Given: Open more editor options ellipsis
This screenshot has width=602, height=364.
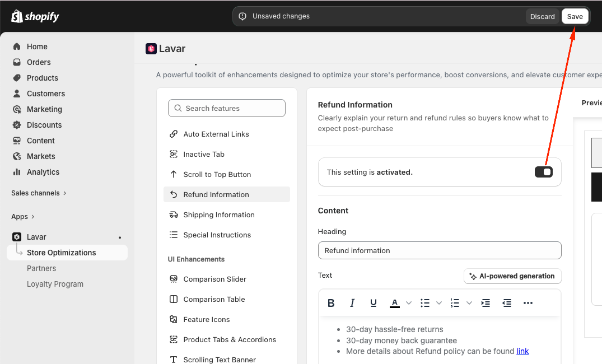Looking at the screenshot, I should pyautogui.click(x=528, y=303).
